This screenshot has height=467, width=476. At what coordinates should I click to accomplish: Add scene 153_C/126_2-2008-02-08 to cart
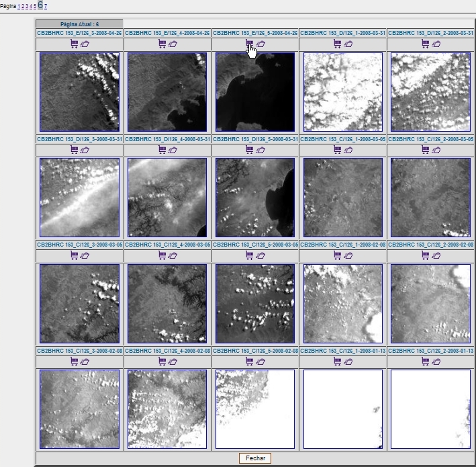coord(426,255)
